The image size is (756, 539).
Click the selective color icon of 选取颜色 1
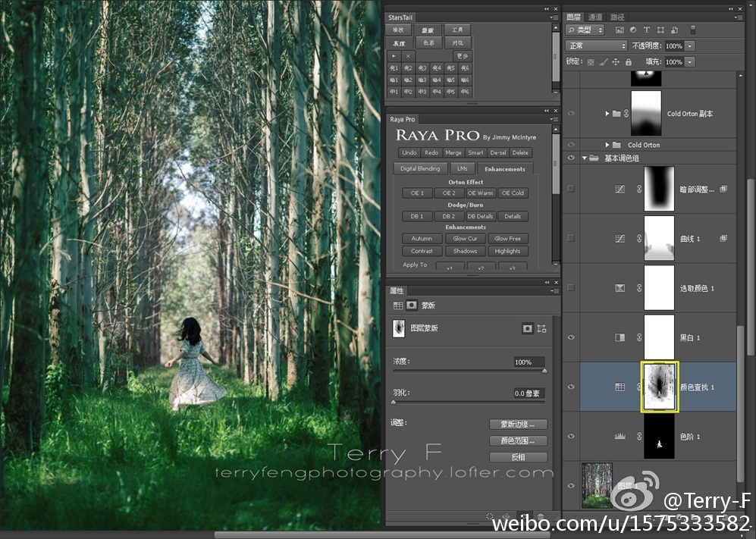click(x=620, y=288)
